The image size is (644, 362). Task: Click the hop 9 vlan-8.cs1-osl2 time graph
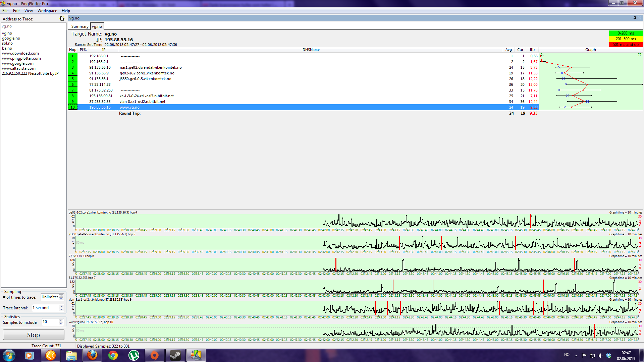[x=357, y=308]
